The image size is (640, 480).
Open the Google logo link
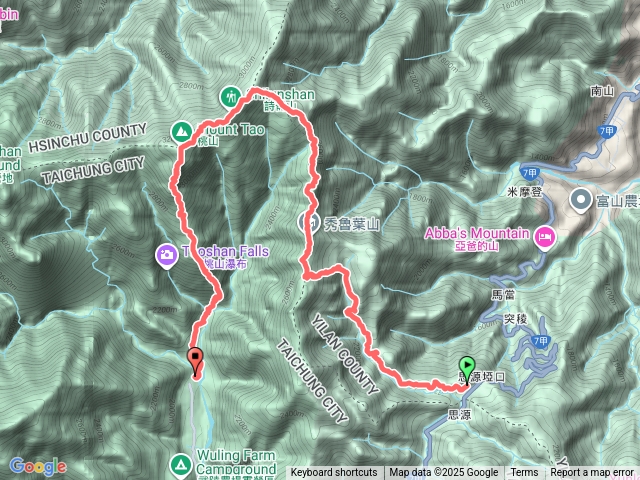pyautogui.click(x=38, y=466)
